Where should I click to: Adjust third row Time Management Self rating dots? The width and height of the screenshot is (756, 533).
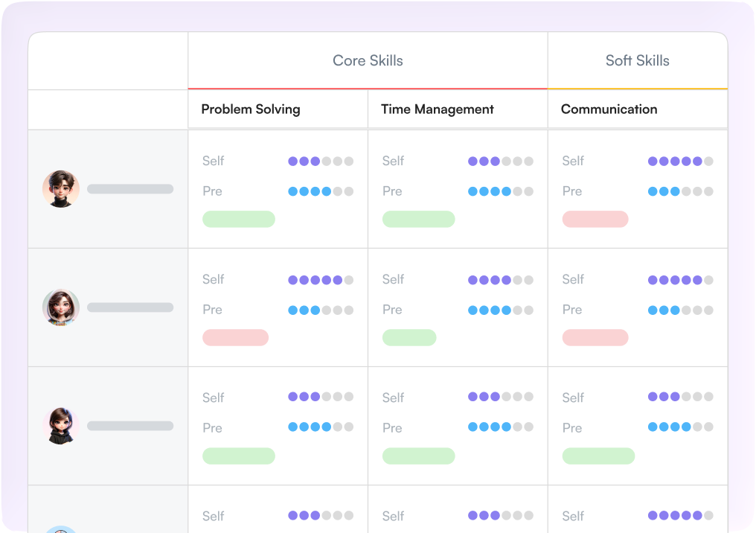point(501,397)
